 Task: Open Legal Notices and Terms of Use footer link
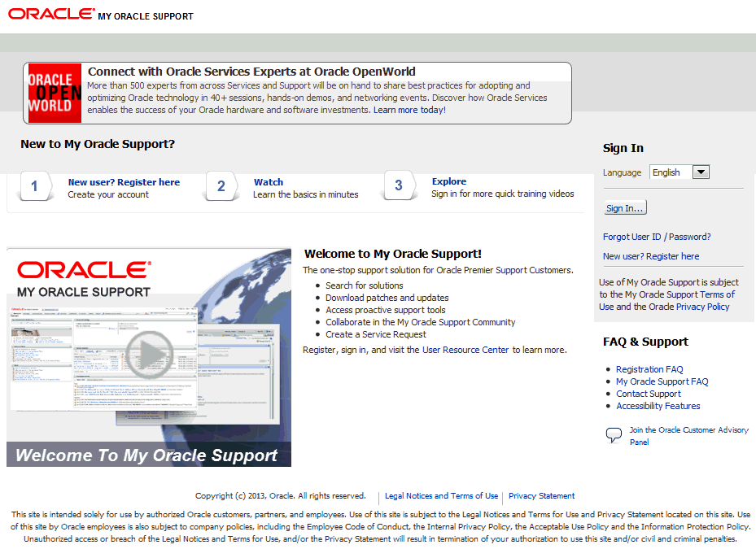(x=441, y=495)
